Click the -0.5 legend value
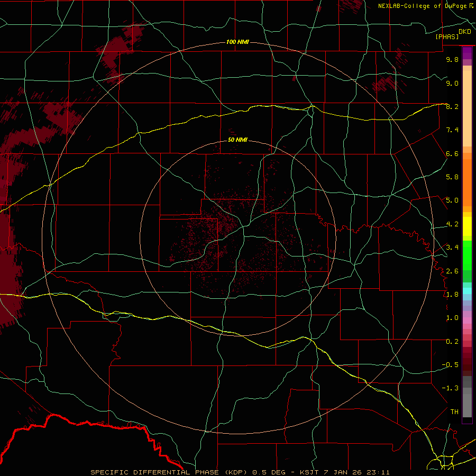Viewport: 476px width, 476px height. pos(450,365)
